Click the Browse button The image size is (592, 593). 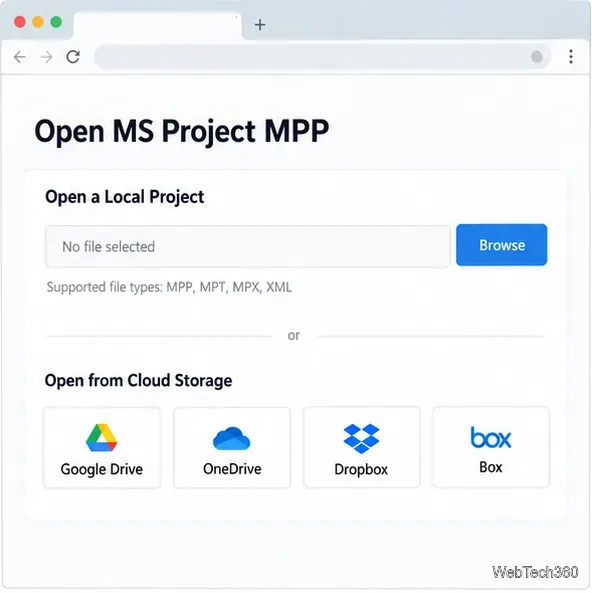pyautogui.click(x=502, y=245)
